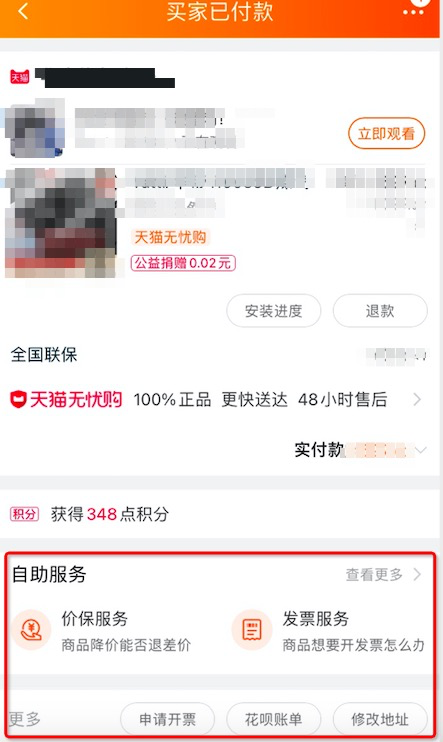This screenshot has width=443, height=742.
Task: Click the 花呗账单 button
Action: point(274,719)
